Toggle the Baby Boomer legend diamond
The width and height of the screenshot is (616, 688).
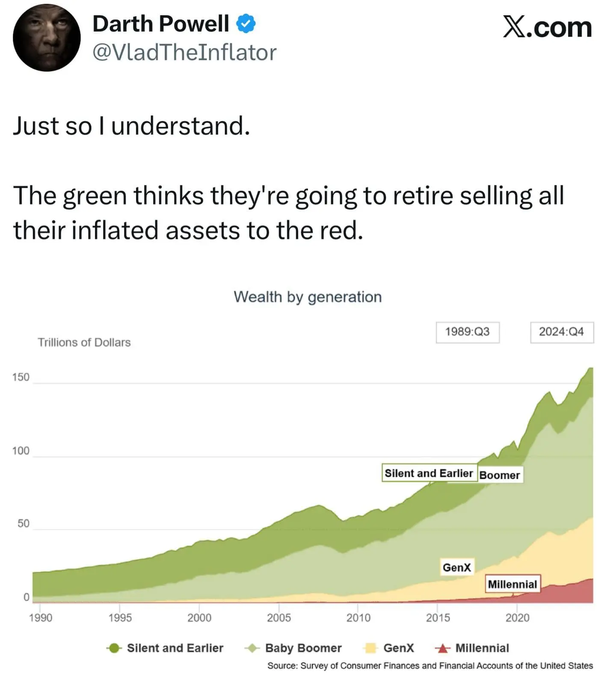[252, 648]
